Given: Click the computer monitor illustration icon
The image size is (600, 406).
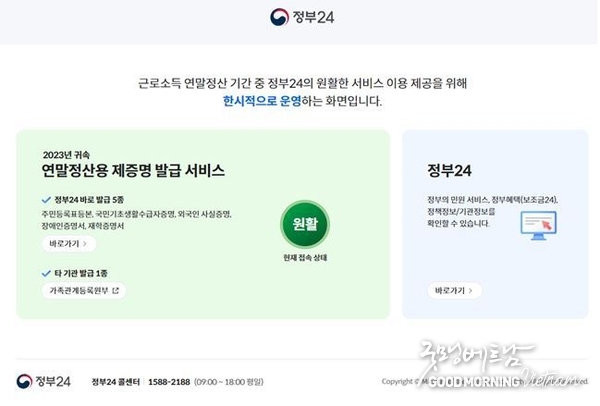Looking at the screenshot, I should point(538,225).
